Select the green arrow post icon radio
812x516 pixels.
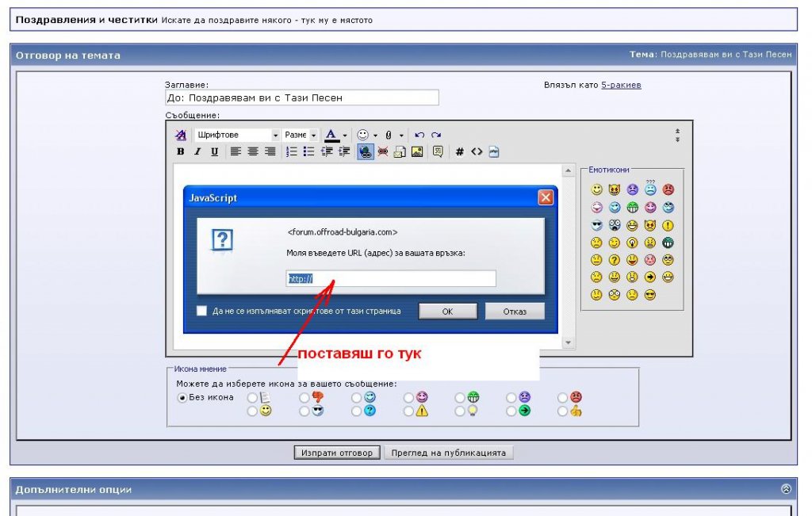(x=511, y=411)
